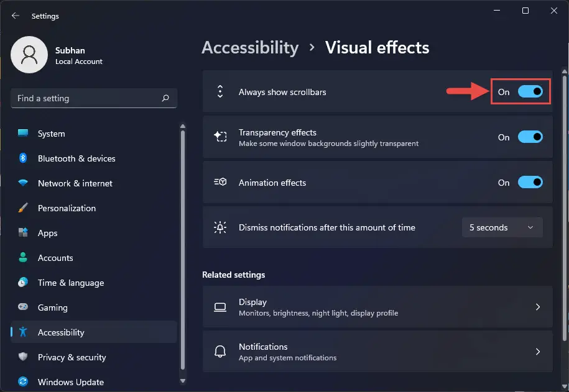
Task: Click the Privacy & security shield icon
Action: coord(23,357)
